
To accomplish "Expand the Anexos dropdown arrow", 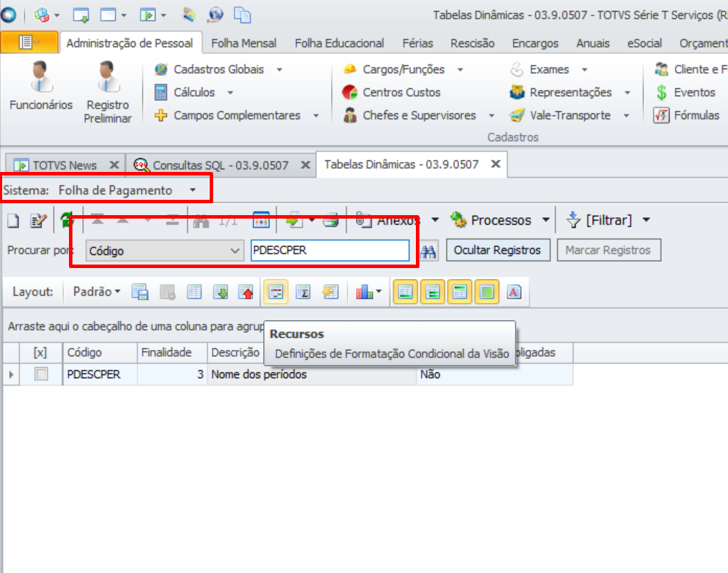I will pyautogui.click(x=435, y=220).
